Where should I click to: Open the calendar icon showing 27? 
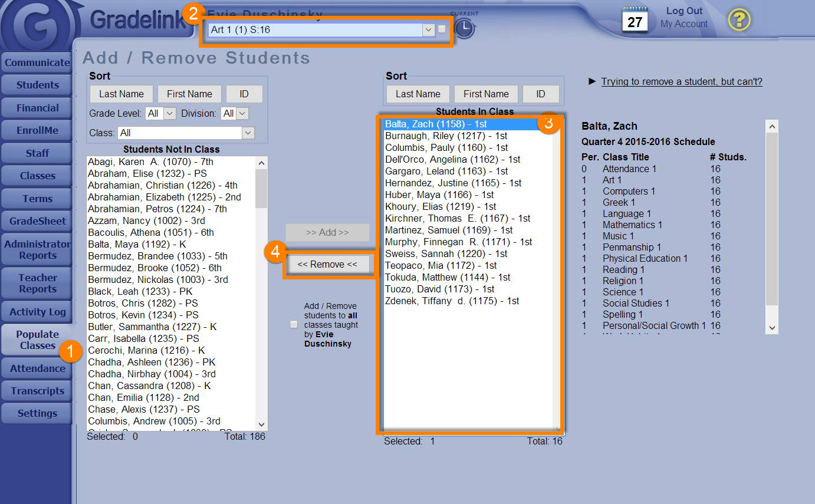(635, 20)
